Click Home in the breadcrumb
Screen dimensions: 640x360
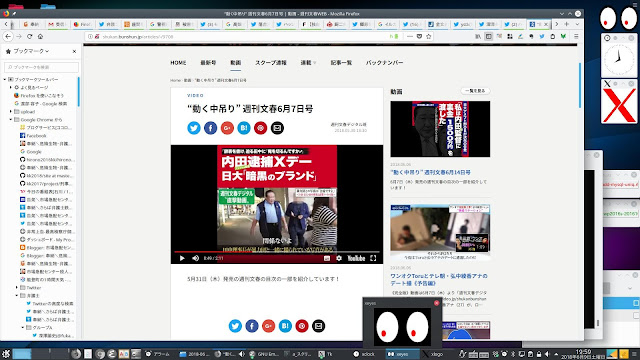click(176, 80)
